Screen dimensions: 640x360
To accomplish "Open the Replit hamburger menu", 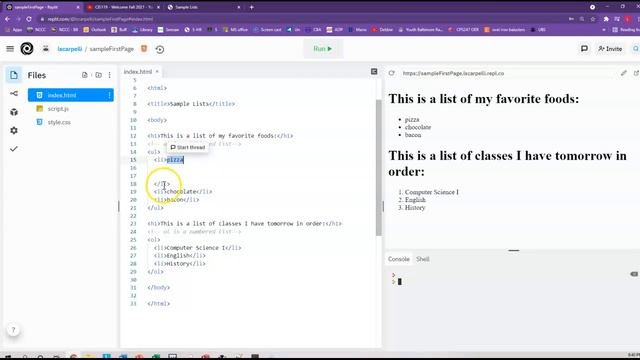I will tap(10, 49).
